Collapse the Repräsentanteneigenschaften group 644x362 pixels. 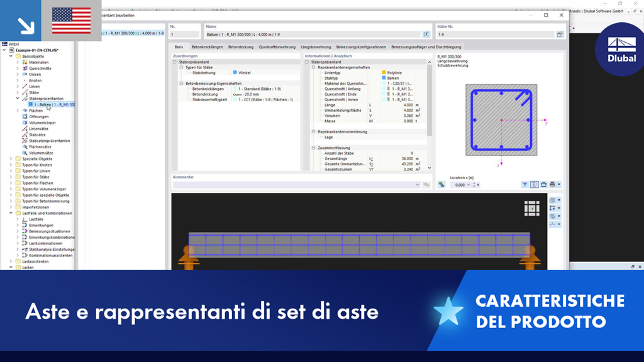[x=313, y=67]
